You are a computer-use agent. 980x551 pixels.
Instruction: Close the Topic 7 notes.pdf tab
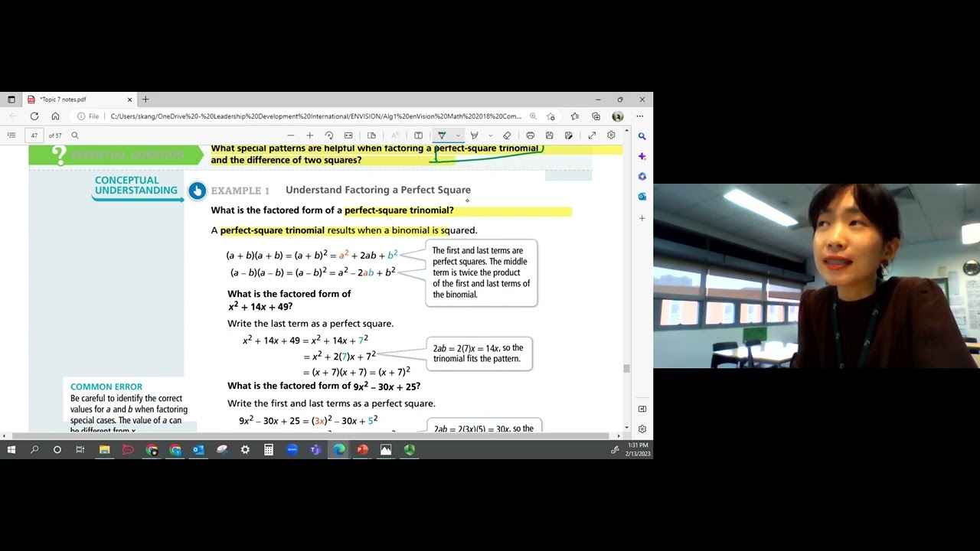pos(129,99)
